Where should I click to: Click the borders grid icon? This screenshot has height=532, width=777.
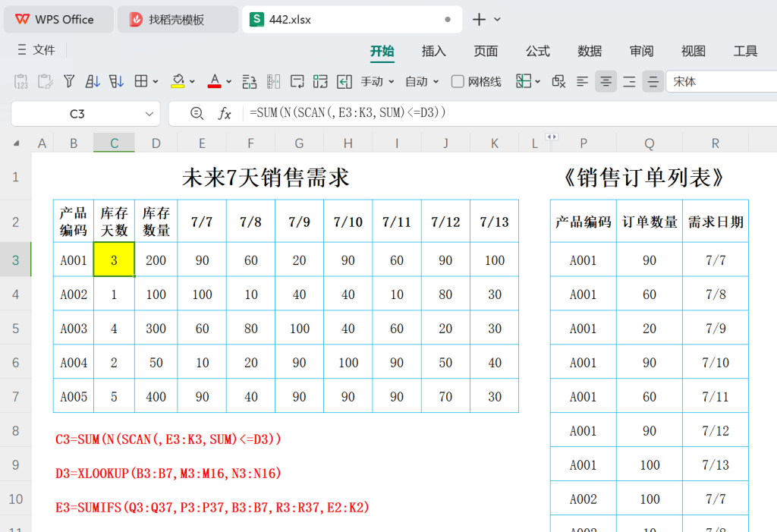[141, 81]
